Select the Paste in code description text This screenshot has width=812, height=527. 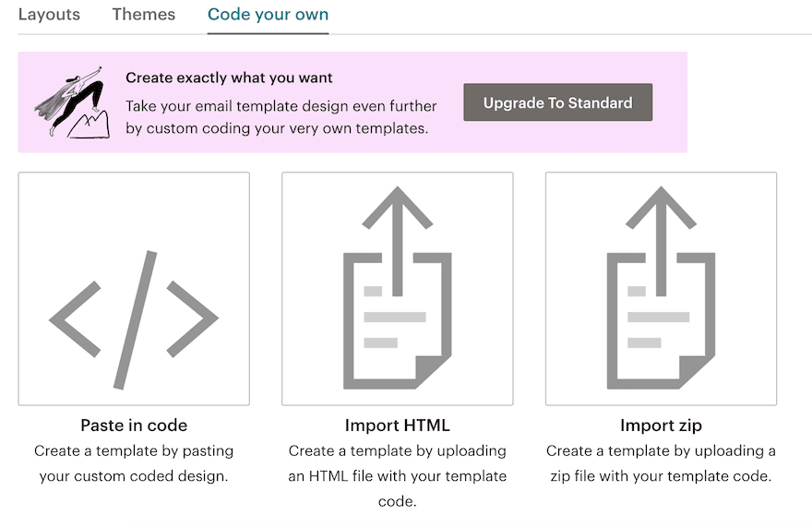pos(134,463)
